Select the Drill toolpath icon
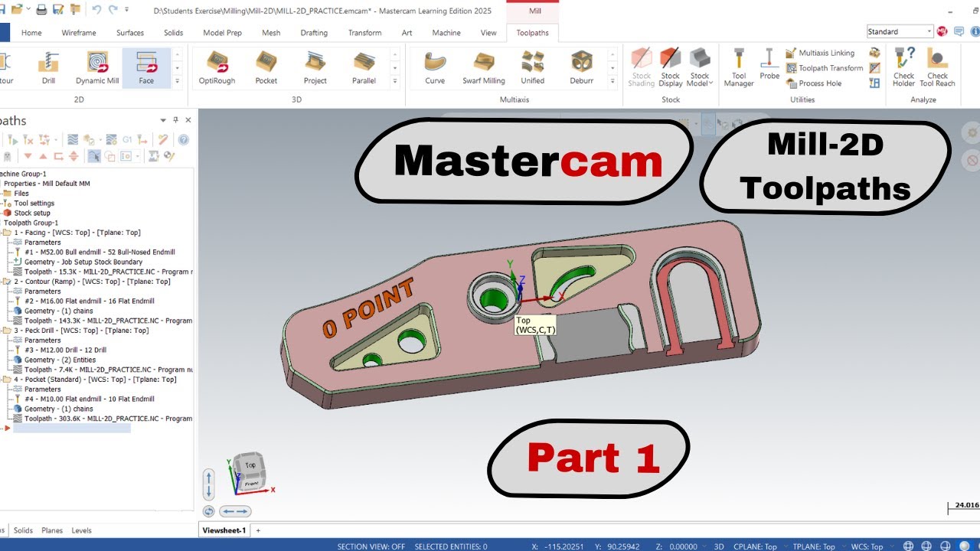 pyautogui.click(x=48, y=68)
